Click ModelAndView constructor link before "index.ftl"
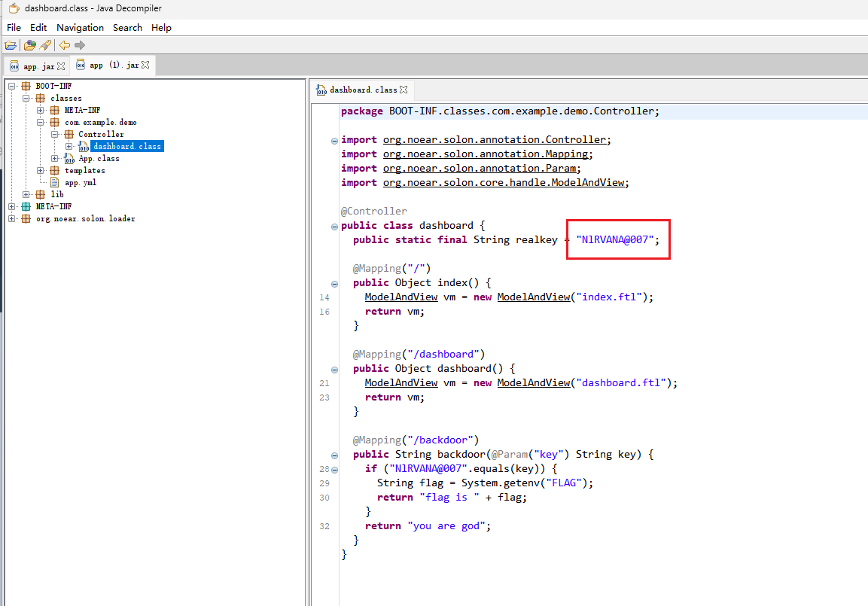This screenshot has width=868, height=606. coord(534,297)
